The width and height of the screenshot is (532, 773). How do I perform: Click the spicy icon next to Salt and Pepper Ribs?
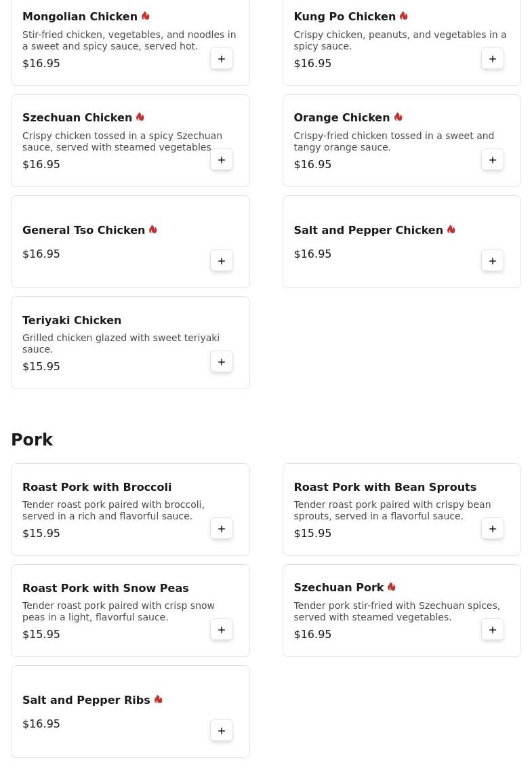pos(159,700)
